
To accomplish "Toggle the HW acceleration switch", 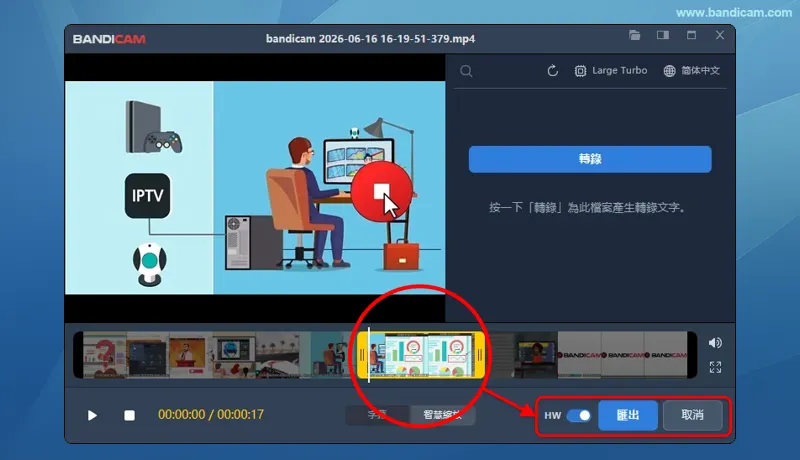I will click(579, 416).
